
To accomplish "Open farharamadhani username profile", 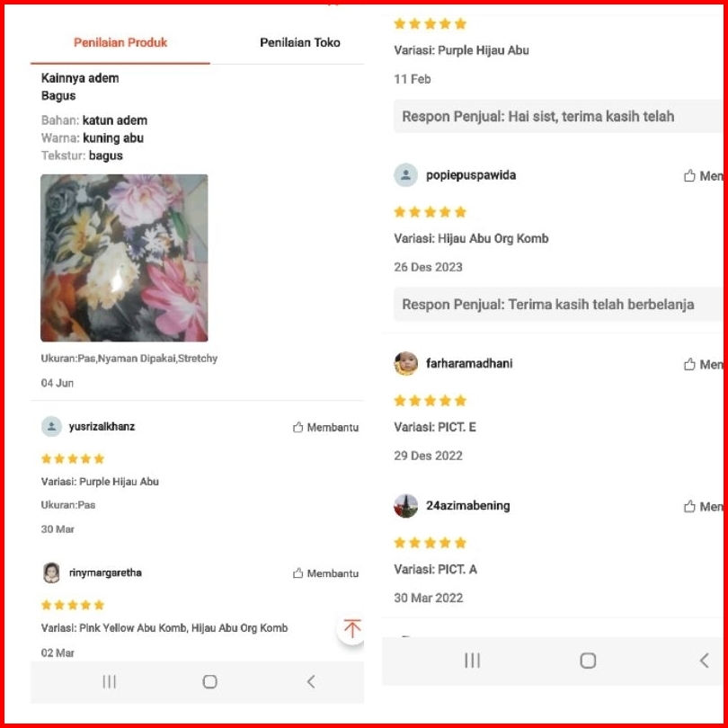I will 469,363.
